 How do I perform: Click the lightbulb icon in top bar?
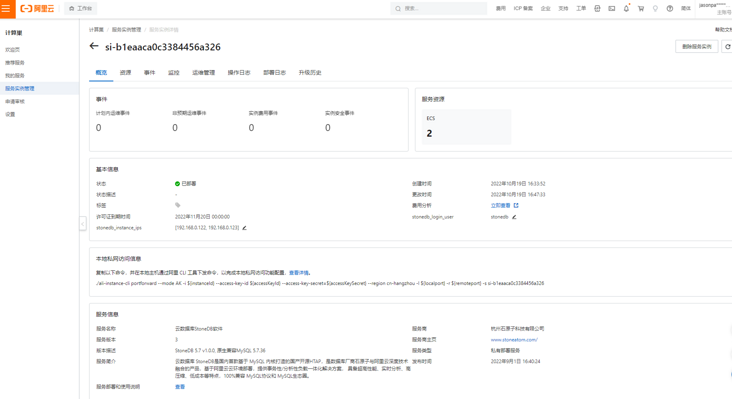point(655,8)
